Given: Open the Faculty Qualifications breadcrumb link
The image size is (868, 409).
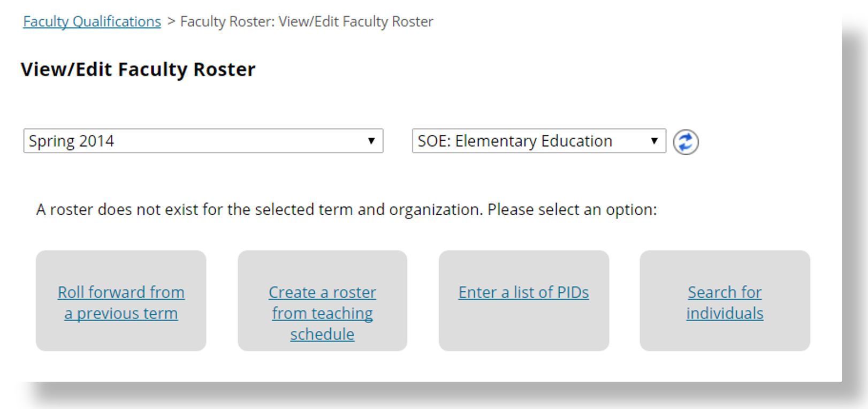Looking at the screenshot, I should 92,21.
